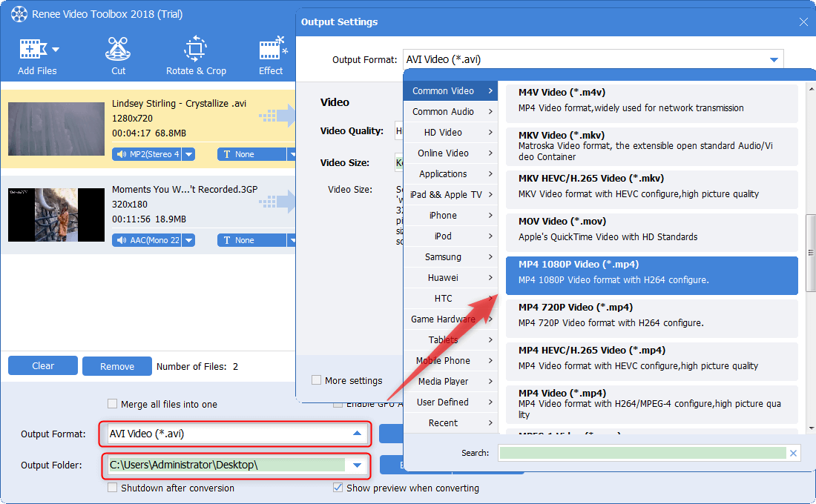The height and width of the screenshot is (504, 816).
Task: Select the Rotate & Crop tool
Action: pyautogui.click(x=195, y=50)
